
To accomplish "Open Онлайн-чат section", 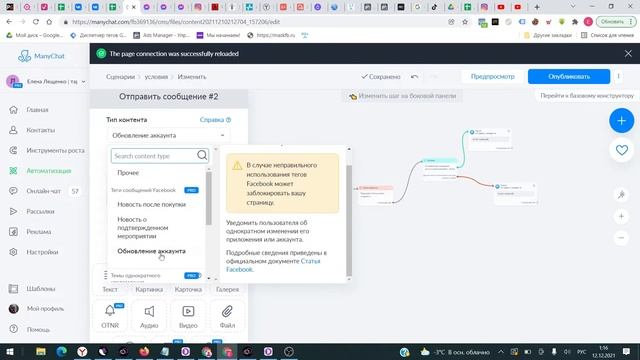I will click(43, 191).
